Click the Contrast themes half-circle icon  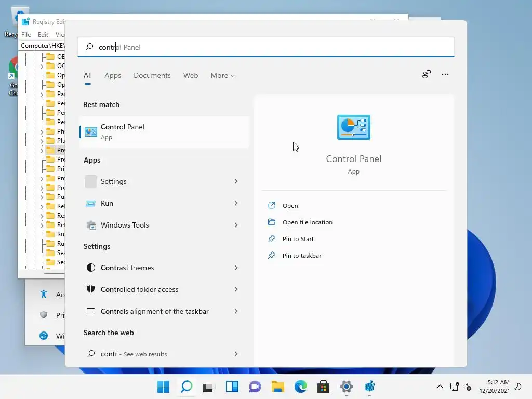pyautogui.click(x=90, y=268)
